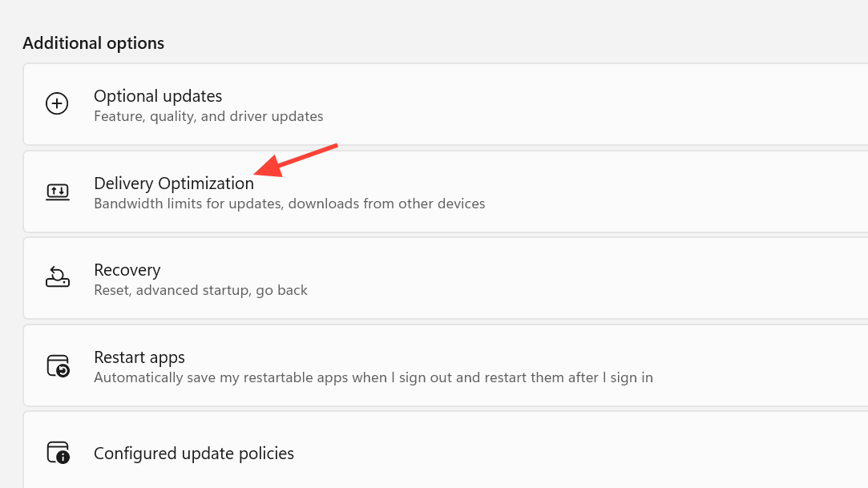Click the Optional updates plus-circle icon
Viewport: 868px width, 488px height.
(x=57, y=104)
